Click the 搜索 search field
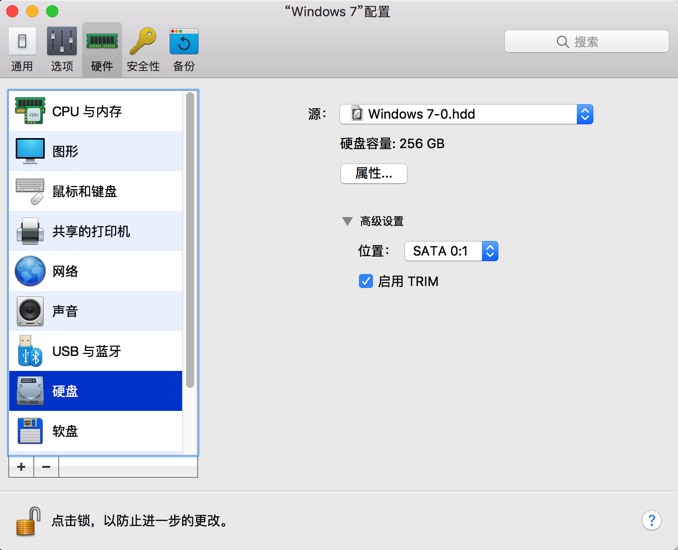This screenshot has height=550, width=678. pyautogui.click(x=586, y=42)
